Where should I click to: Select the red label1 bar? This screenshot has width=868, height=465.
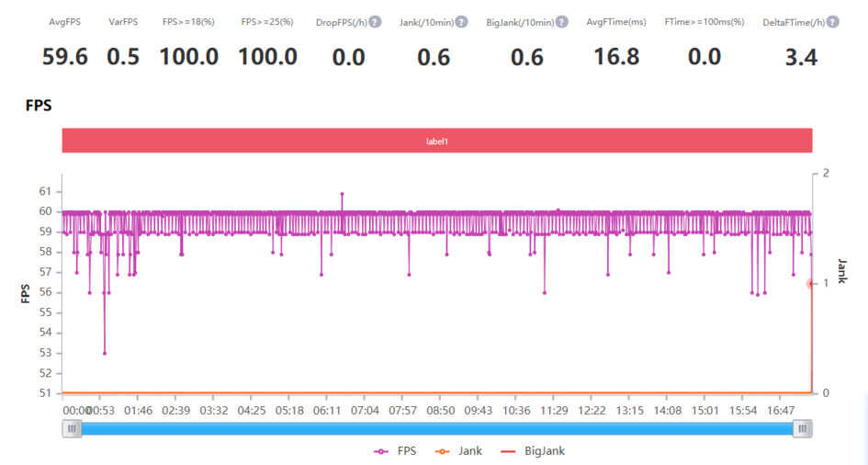pyautogui.click(x=437, y=141)
